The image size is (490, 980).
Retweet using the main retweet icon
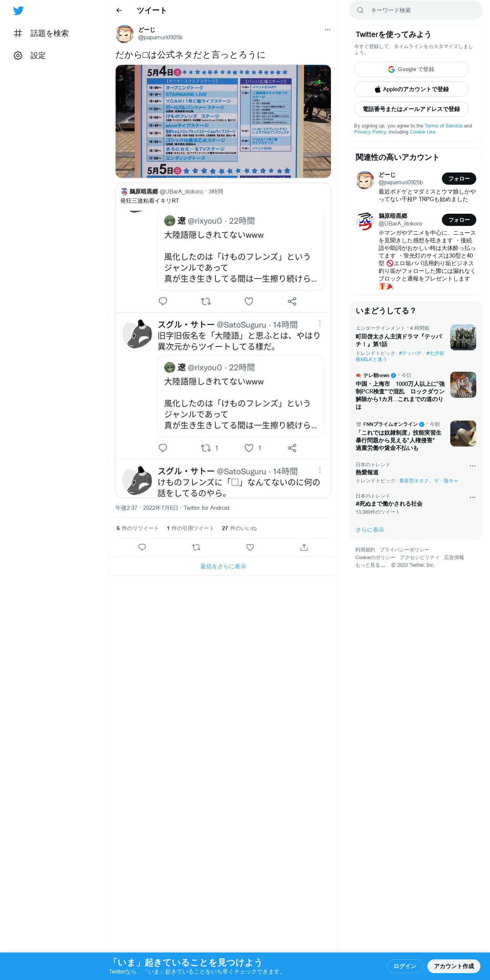(x=196, y=547)
